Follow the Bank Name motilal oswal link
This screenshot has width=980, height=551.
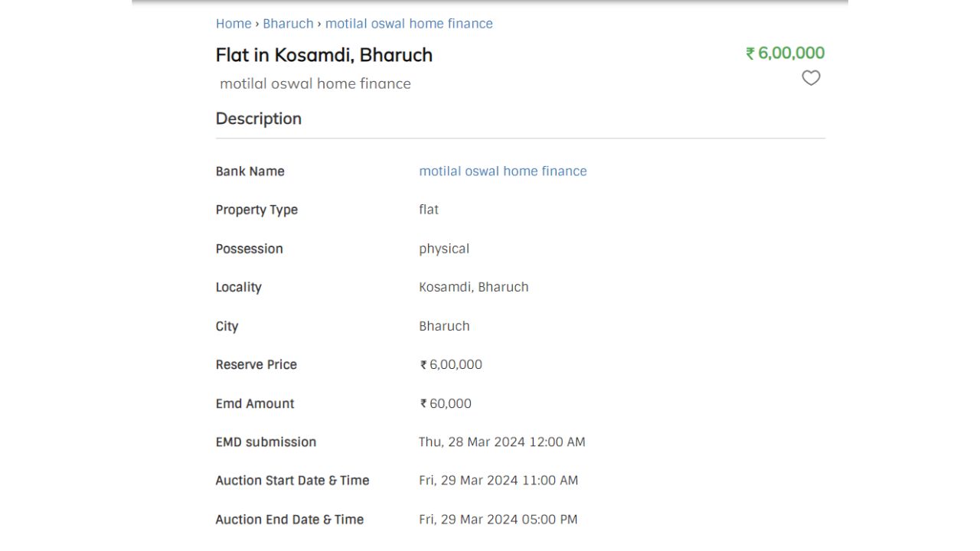pyautogui.click(x=503, y=171)
